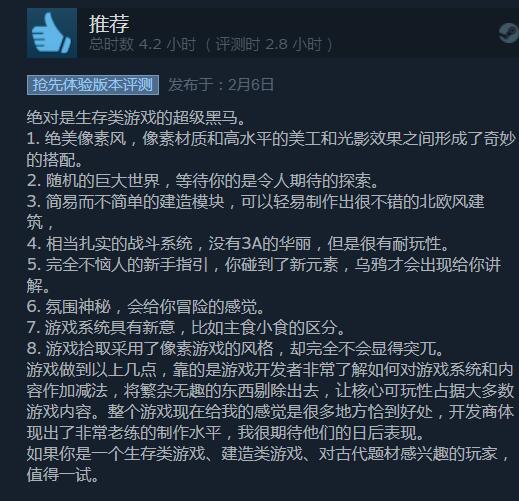Viewport: 519px width, 501px height.
Task: Click the 评测时 2.8 小时 playtime text
Action: pos(269,44)
